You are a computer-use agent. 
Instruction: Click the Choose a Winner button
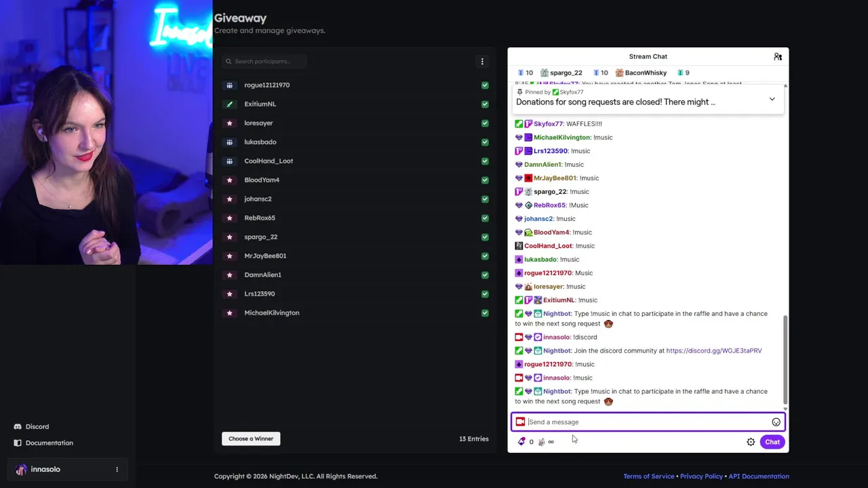tap(251, 439)
